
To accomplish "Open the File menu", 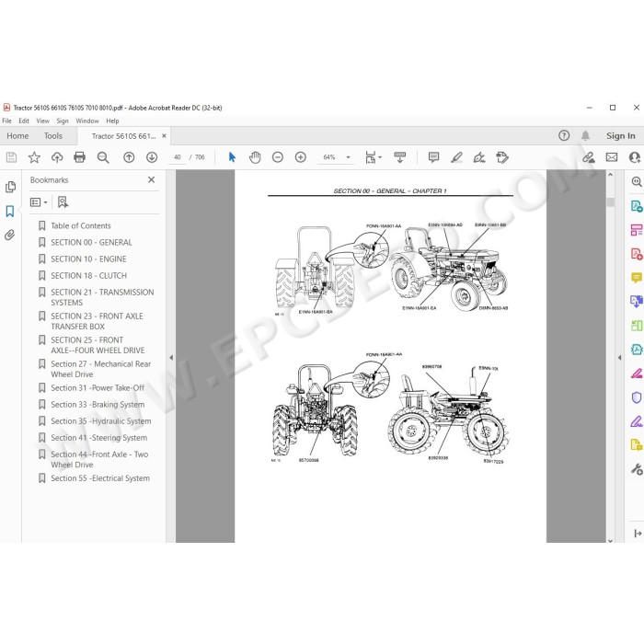I will click(x=7, y=121).
